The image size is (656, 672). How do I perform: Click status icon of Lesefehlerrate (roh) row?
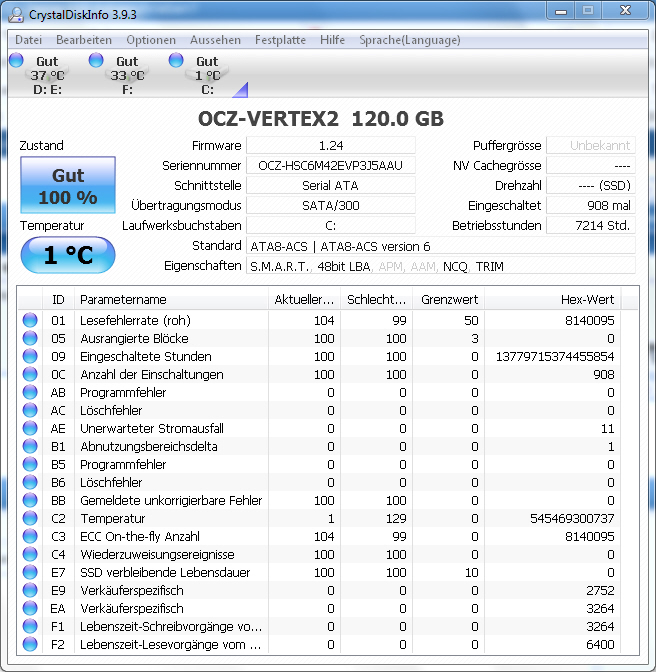(30, 320)
